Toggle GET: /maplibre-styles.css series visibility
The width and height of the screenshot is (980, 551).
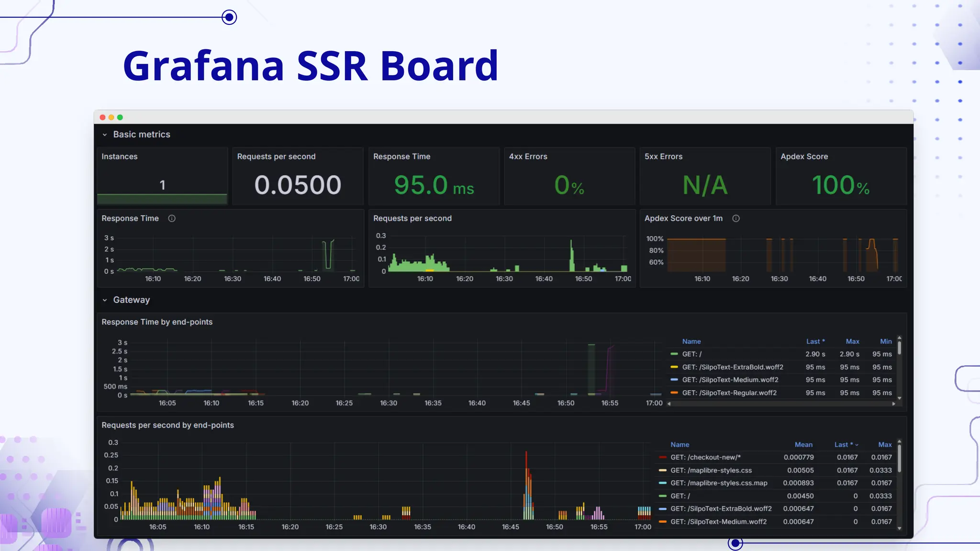tap(711, 471)
